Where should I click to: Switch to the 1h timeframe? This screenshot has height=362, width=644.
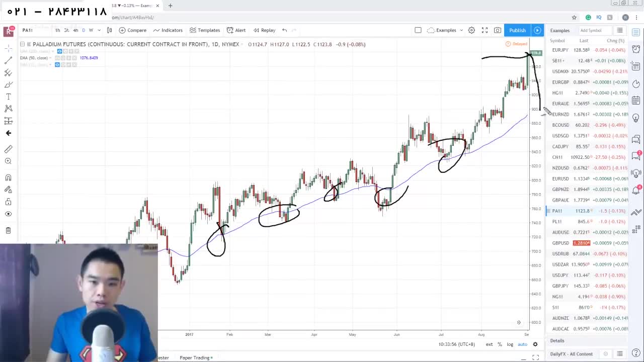(x=58, y=30)
